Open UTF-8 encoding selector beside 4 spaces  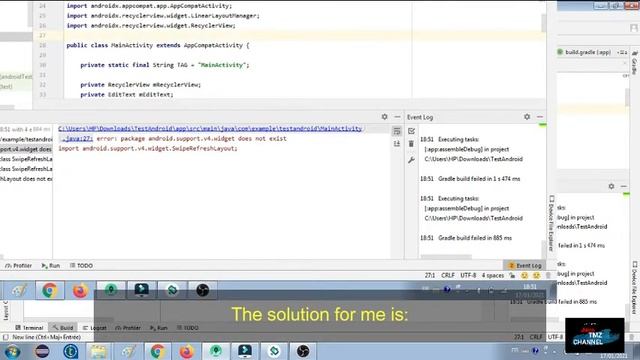tap(468, 276)
